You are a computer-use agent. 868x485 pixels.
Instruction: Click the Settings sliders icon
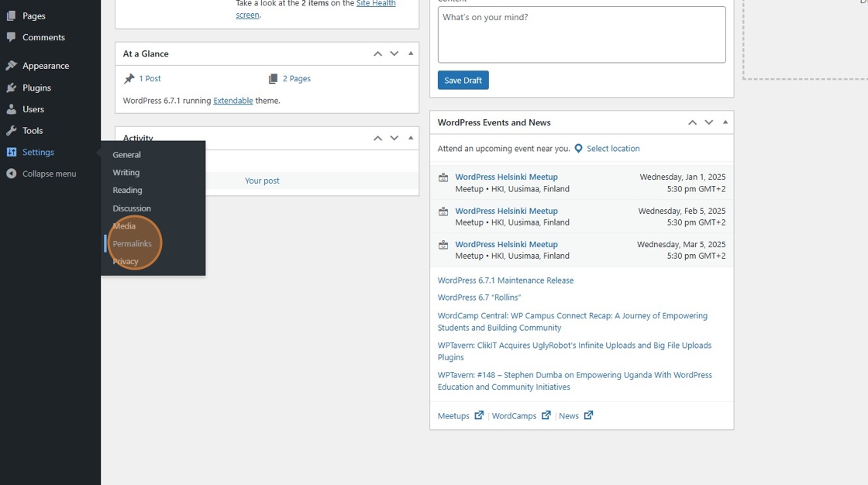tap(11, 152)
